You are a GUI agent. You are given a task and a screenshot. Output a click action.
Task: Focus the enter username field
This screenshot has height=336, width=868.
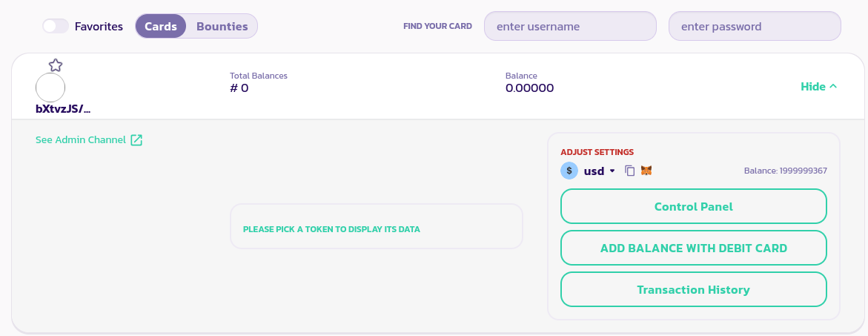[x=570, y=26]
